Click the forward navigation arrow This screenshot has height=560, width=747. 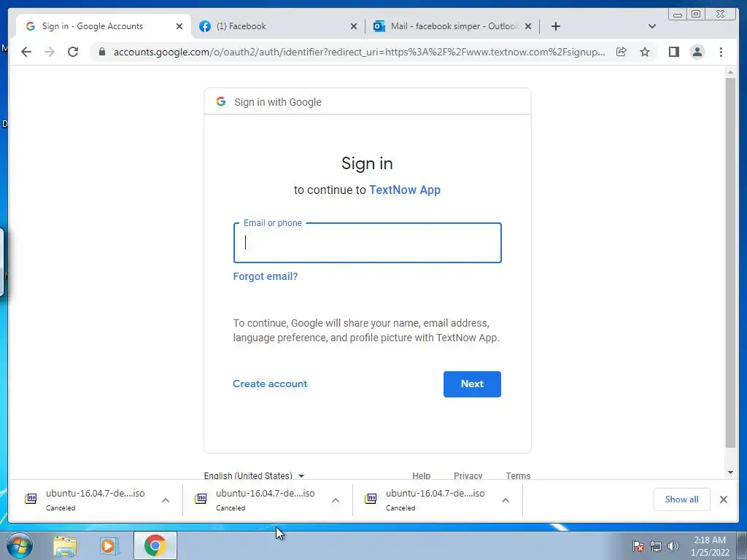tap(50, 52)
